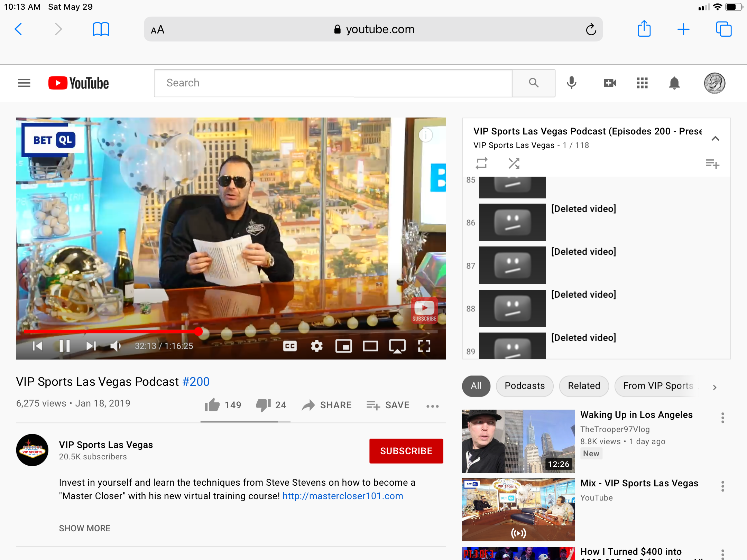Open VIP Sports Las Vegas channel name

106,445
